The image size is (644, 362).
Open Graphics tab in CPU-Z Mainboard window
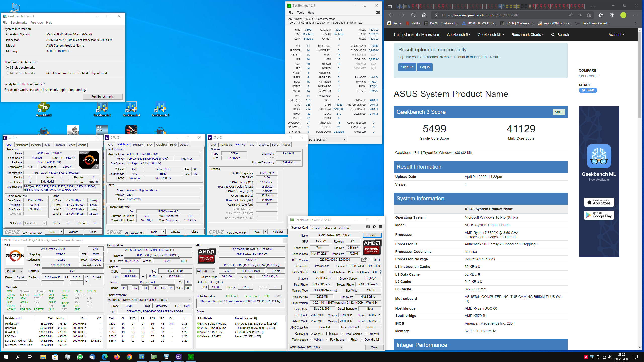coord(161,145)
